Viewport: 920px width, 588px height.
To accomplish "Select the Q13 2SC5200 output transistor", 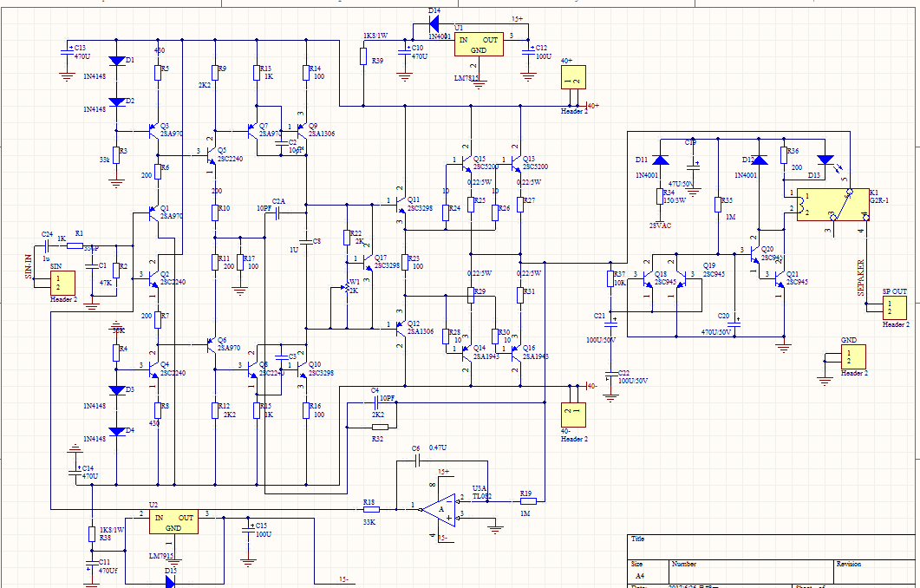I will (514, 163).
